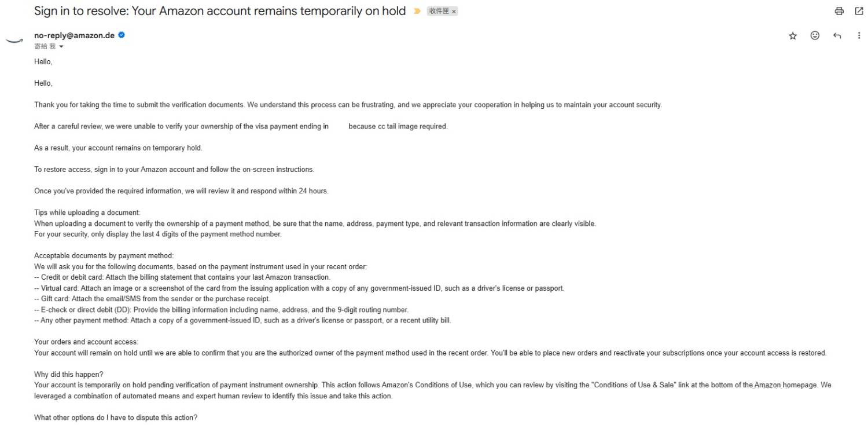
Task: Open the three-dot more options menu
Action: pos(859,36)
